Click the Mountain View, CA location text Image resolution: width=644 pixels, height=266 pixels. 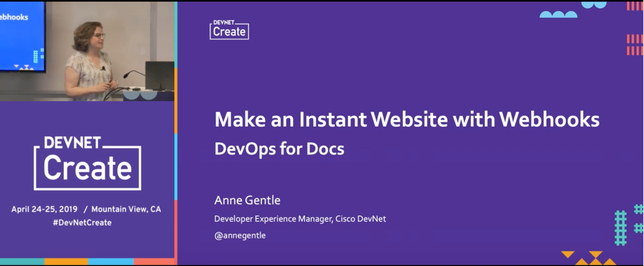click(126, 209)
